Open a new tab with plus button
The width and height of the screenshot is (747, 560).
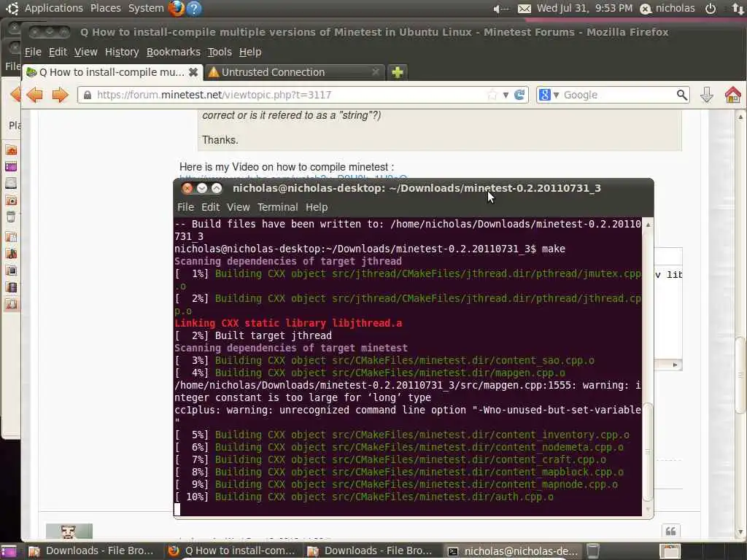click(x=398, y=72)
